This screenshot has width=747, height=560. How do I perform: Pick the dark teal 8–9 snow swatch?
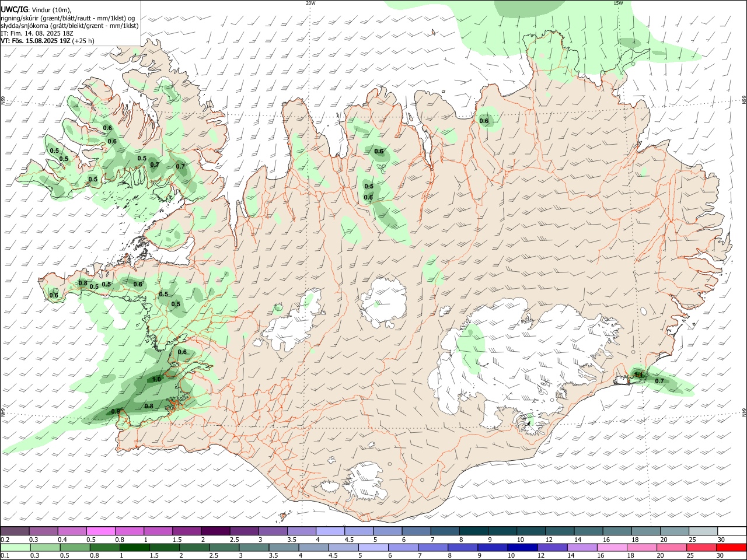click(473, 531)
